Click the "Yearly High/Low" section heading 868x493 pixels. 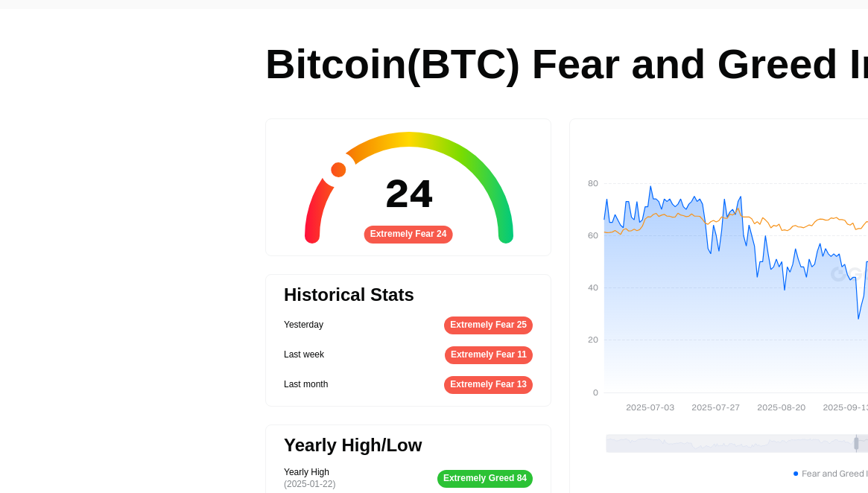click(x=352, y=445)
